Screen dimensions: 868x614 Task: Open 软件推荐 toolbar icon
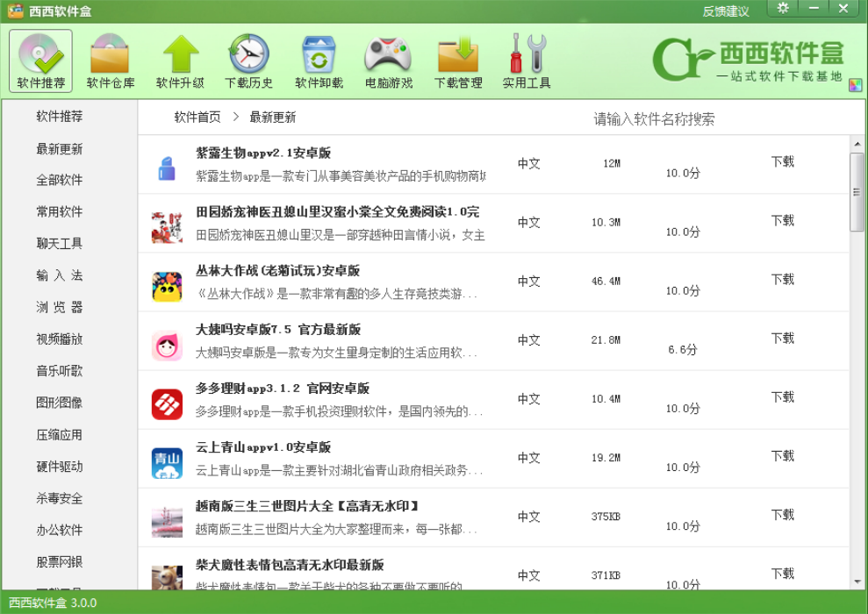(x=41, y=61)
